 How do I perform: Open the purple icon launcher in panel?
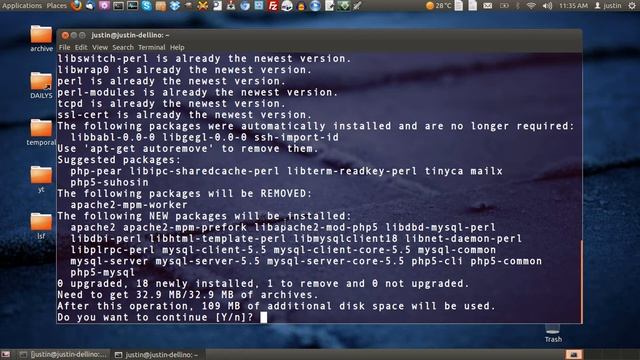click(x=104, y=6)
